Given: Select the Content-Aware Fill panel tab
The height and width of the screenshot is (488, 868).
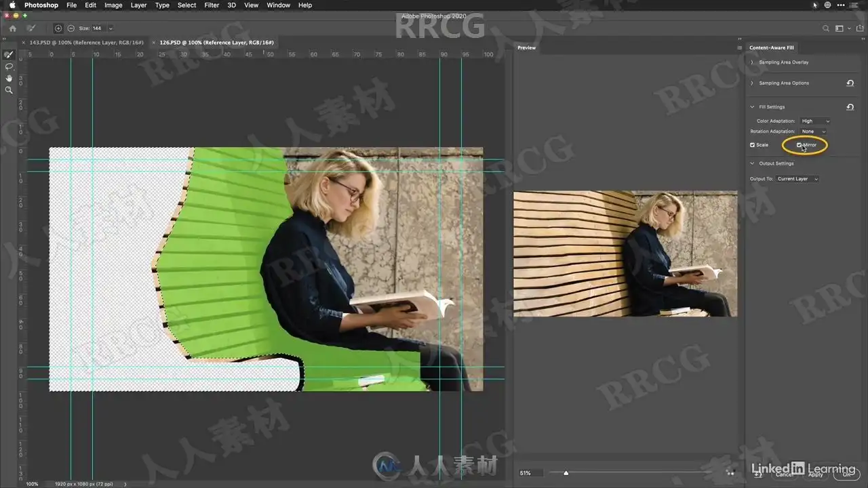Looking at the screenshot, I should tap(771, 47).
